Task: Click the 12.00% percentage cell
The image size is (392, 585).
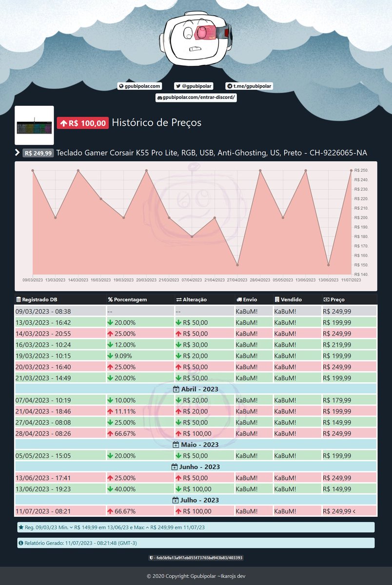Action: point(140,345)
